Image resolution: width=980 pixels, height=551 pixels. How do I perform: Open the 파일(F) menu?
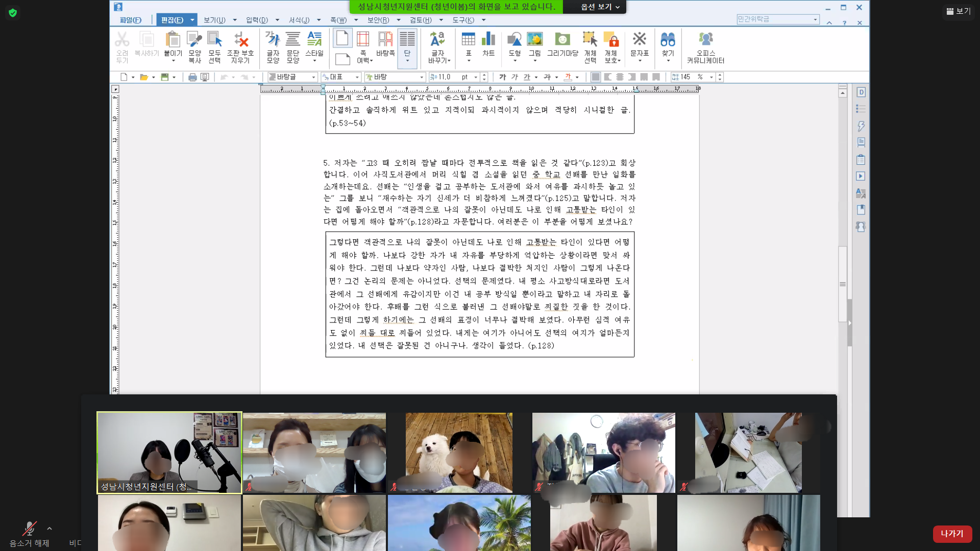[x=131, y=20]
